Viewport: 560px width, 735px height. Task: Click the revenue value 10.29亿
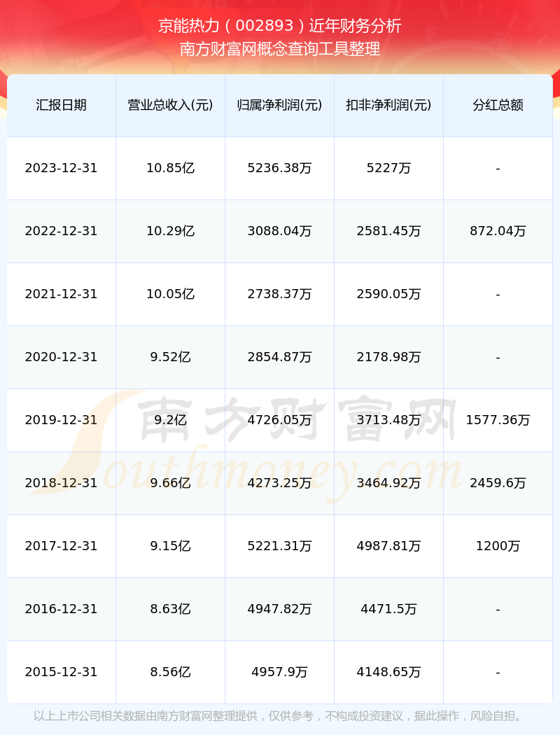tap(171, 231)
